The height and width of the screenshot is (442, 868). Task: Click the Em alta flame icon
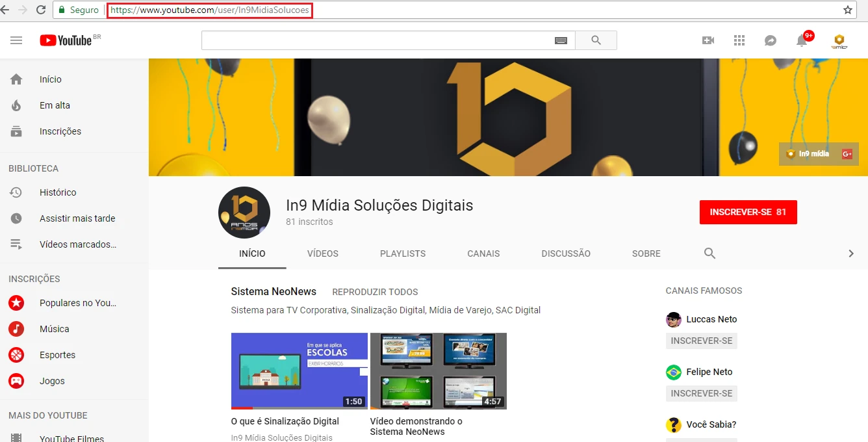tap(16, 105)
